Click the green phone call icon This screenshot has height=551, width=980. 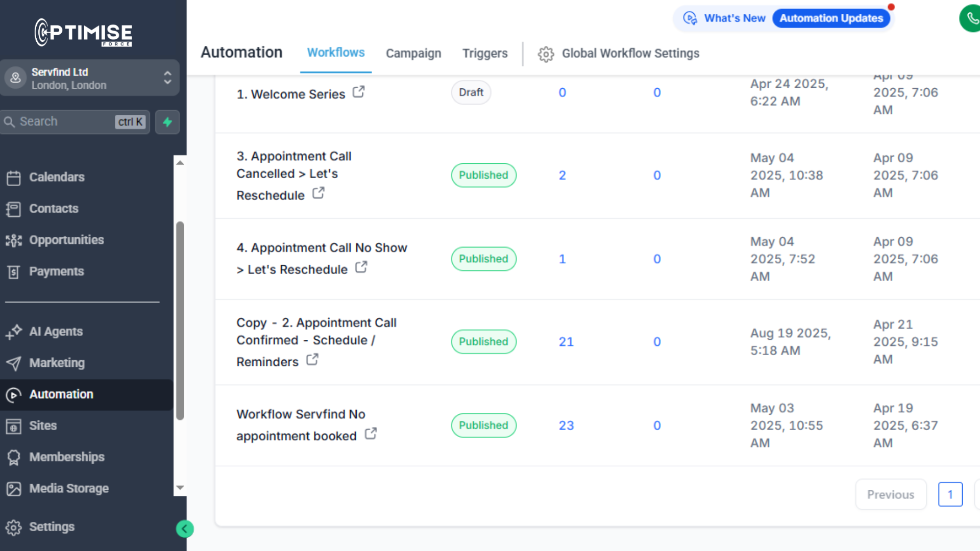coord(971,18)
